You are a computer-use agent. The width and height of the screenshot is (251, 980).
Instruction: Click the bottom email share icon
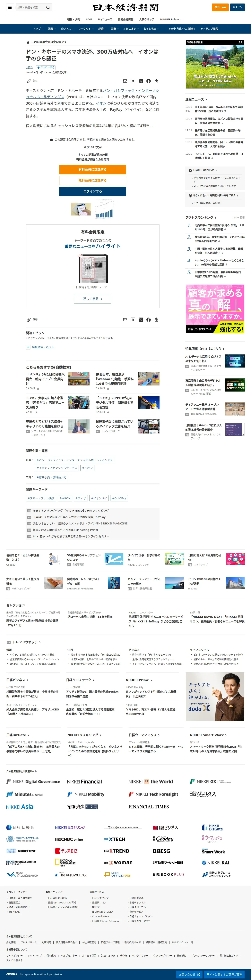pyautogui.click(x=125, y=320)
